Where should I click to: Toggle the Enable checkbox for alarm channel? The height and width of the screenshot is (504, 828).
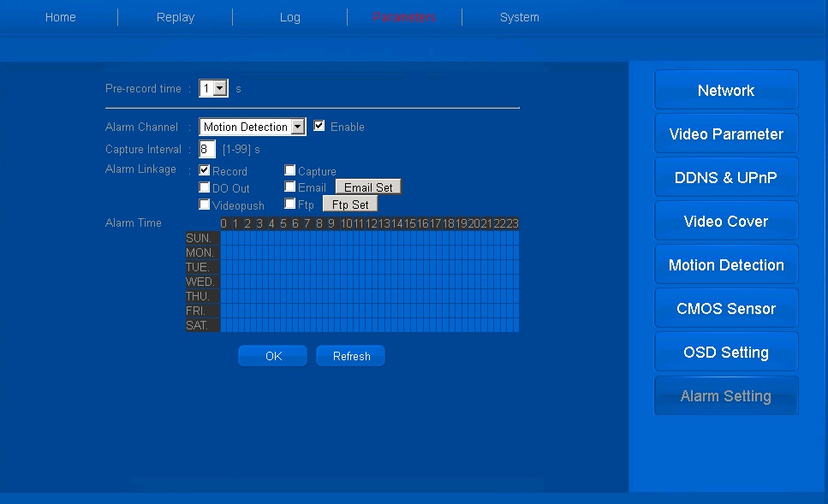click(x=319, y=127)
